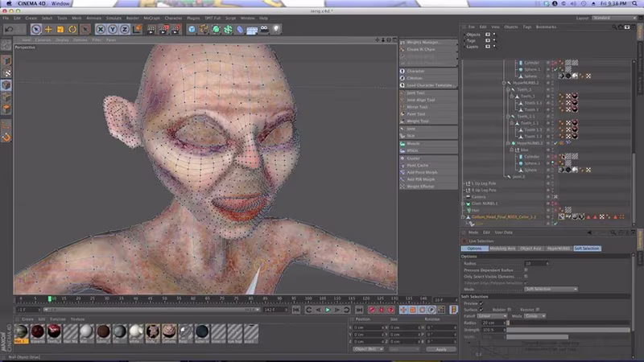Toggle the X axis lock
Image resolution: width=644 pixels, height=362 pixels.
point(100,29)
